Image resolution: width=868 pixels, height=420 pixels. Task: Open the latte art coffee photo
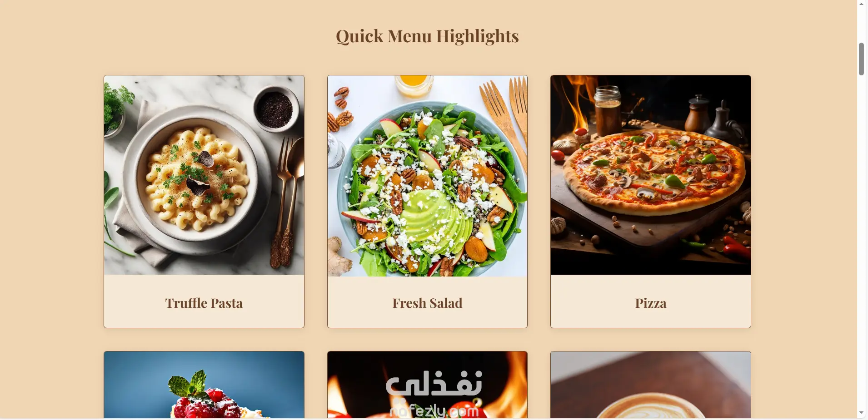coord(651,385)
